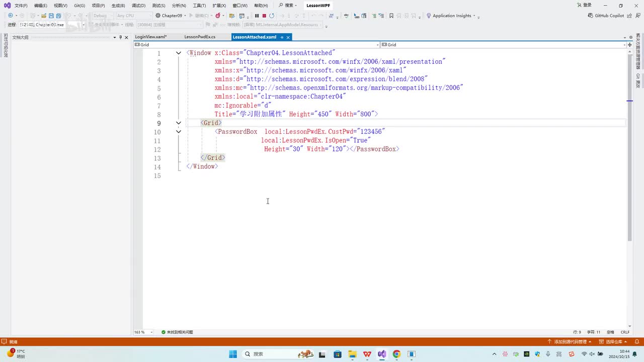The height and width of the screenshot is (362, 644).
Task: Save the current file with the single-disk icon
Action: pyautogui.click(x=51, y=16)
